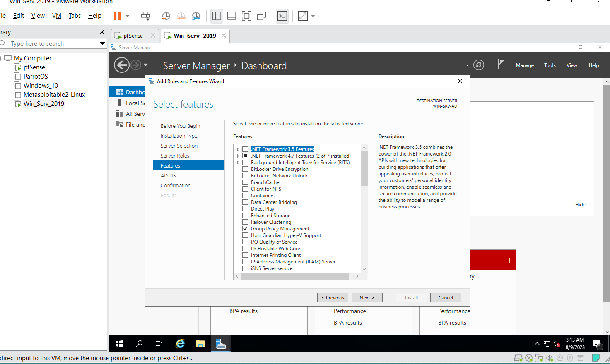Check Background Intelligent Transfer Service checkbox
This screenshot has width=610, height=364.
pyautogui.click(x=245, y=163)
